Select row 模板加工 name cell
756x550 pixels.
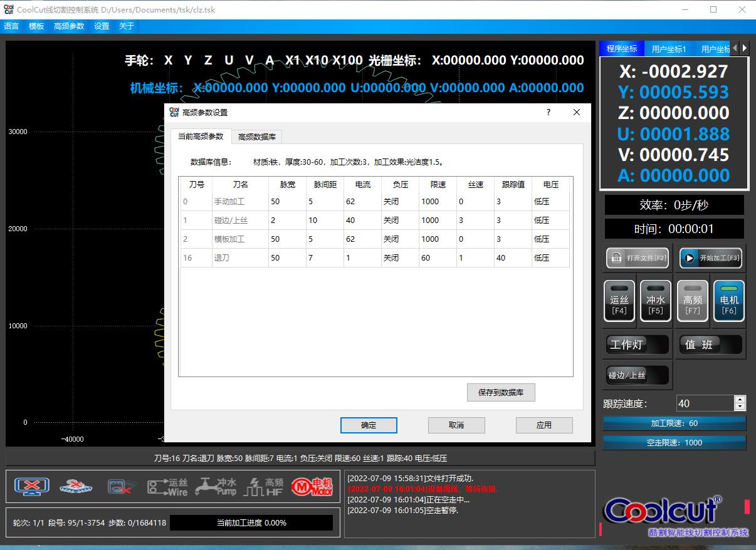(240, 239)
